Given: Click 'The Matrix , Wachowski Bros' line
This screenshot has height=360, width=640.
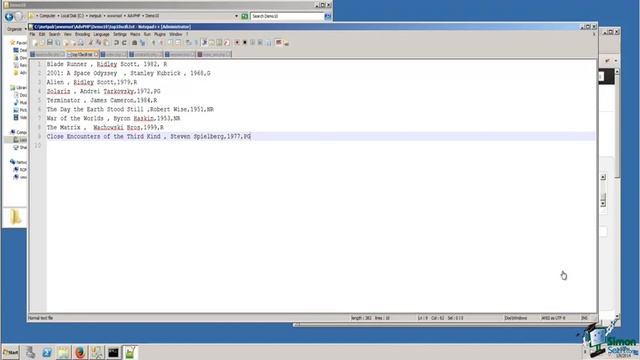Looking at the screenshot, I should click(105, 127).
